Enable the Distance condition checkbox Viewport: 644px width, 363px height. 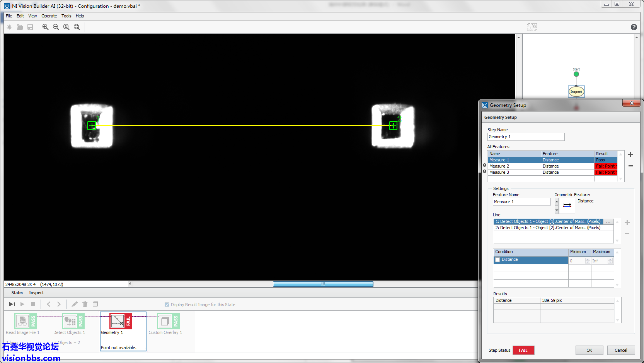coord(498,260)
